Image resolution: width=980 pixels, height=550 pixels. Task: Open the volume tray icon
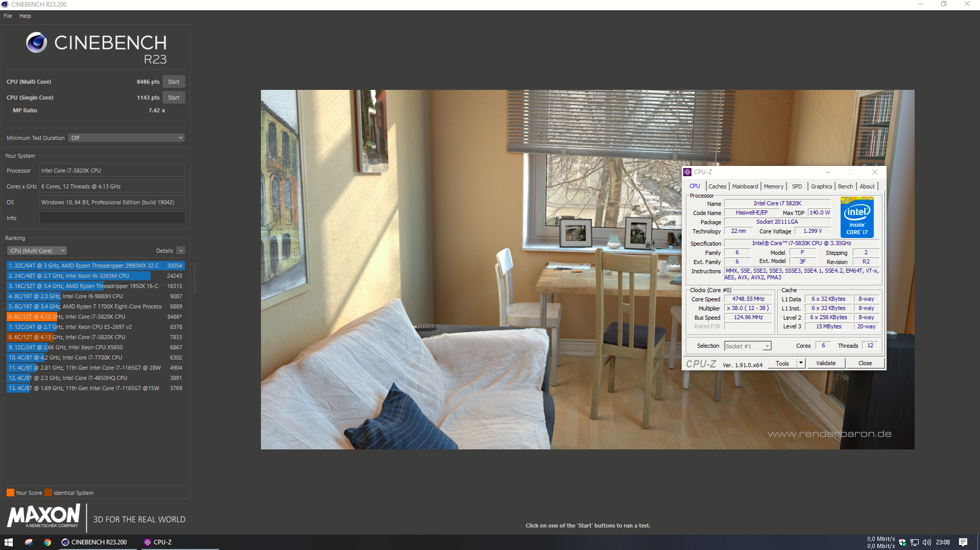[x=927, y=542]
